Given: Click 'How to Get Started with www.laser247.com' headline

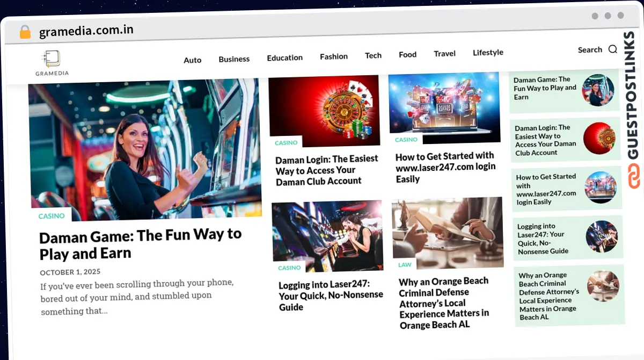Looking at the screenshot, I should (x=445, y=167).
